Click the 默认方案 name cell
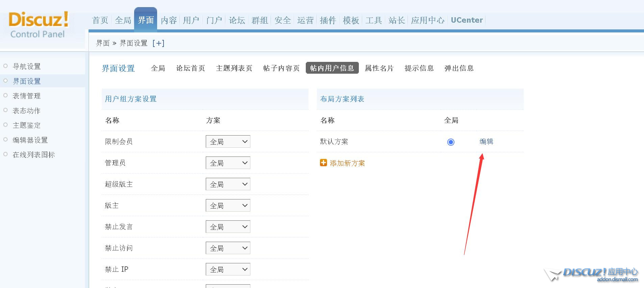 pyautogui.click(x=334, y=142)
